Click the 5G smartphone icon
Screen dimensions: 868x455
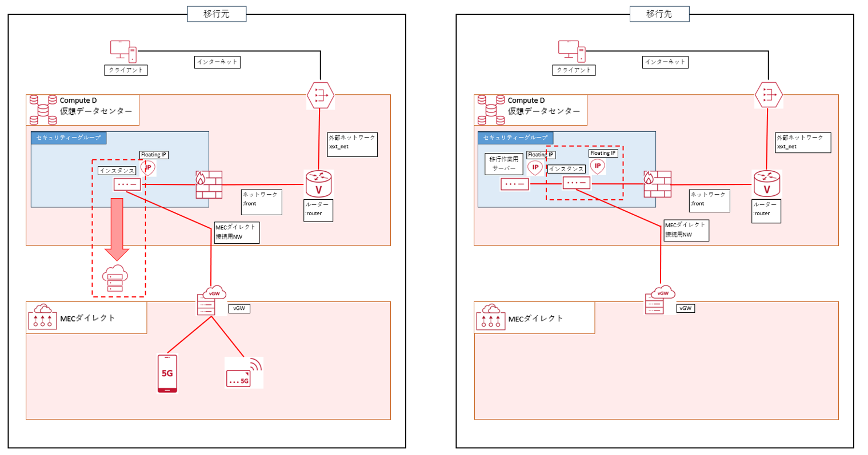tap(167, 374)
